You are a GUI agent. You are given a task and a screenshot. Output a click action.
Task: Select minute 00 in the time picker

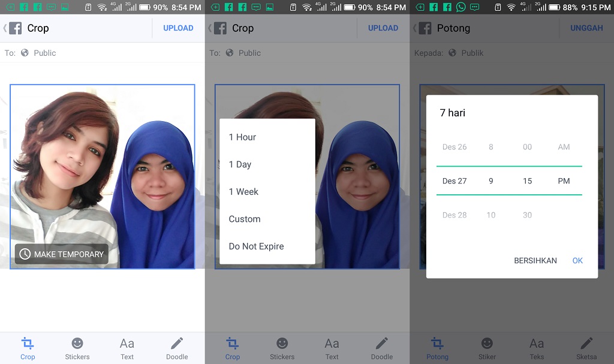click(x=528, y=147)
